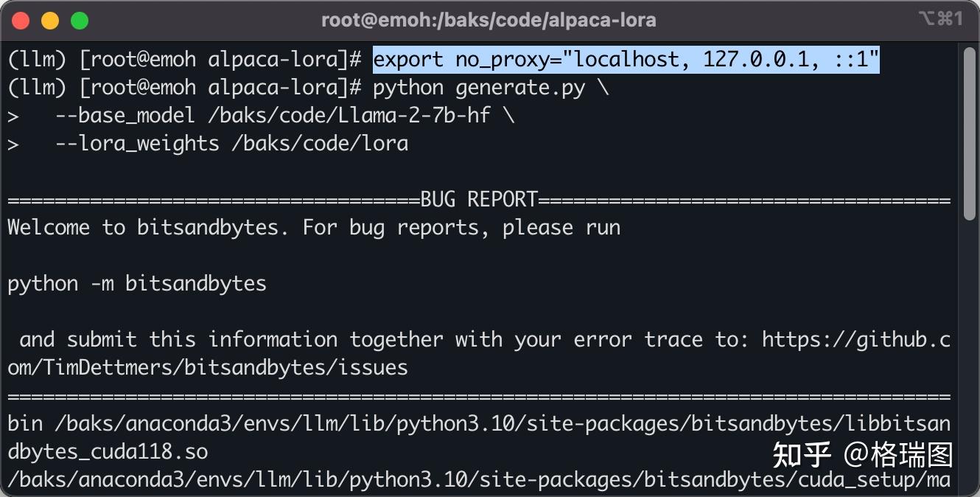Open the https://github.c link in the output
This screenshot has height=497, width=980.
click(855, 339)
